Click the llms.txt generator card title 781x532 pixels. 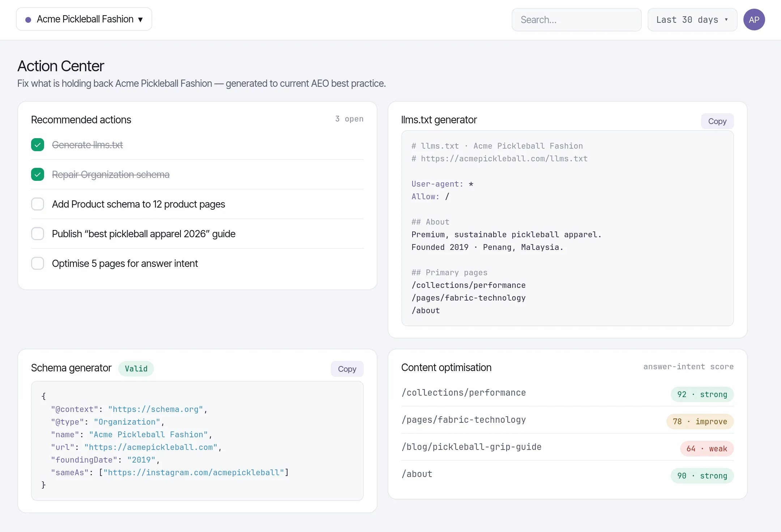(439, 120)
